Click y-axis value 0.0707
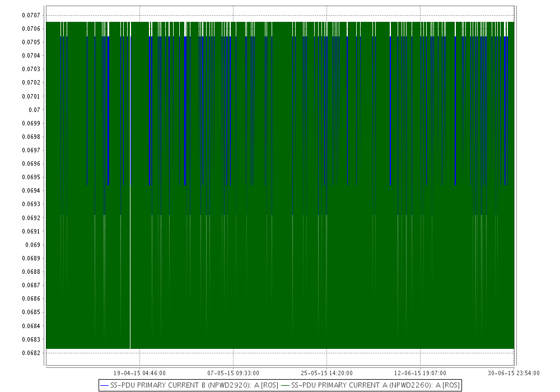Viewport: 560px width, 392px height. tap(31, 15)
